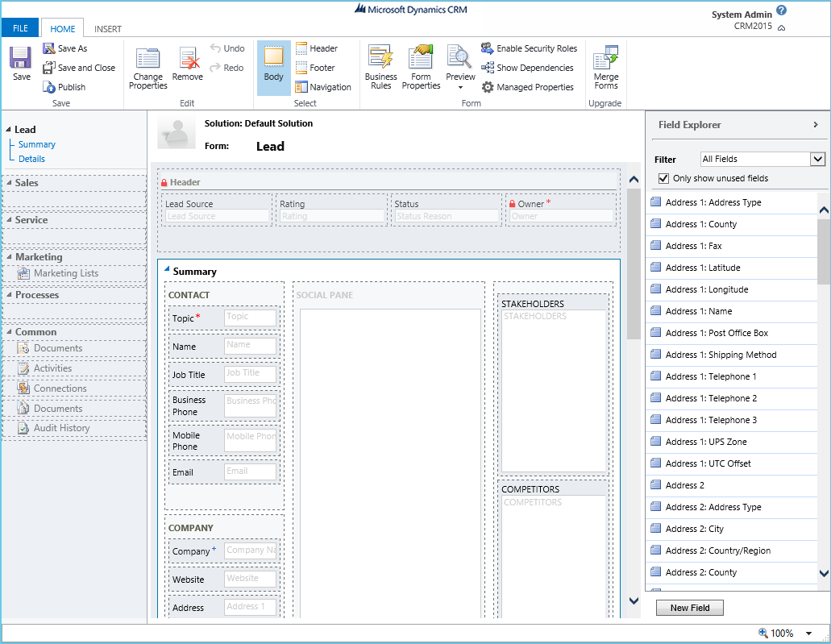Select the Competitors sub-grid
This screenshot has height=644, width=831.
pyautogui.click(x=553, y=549)
